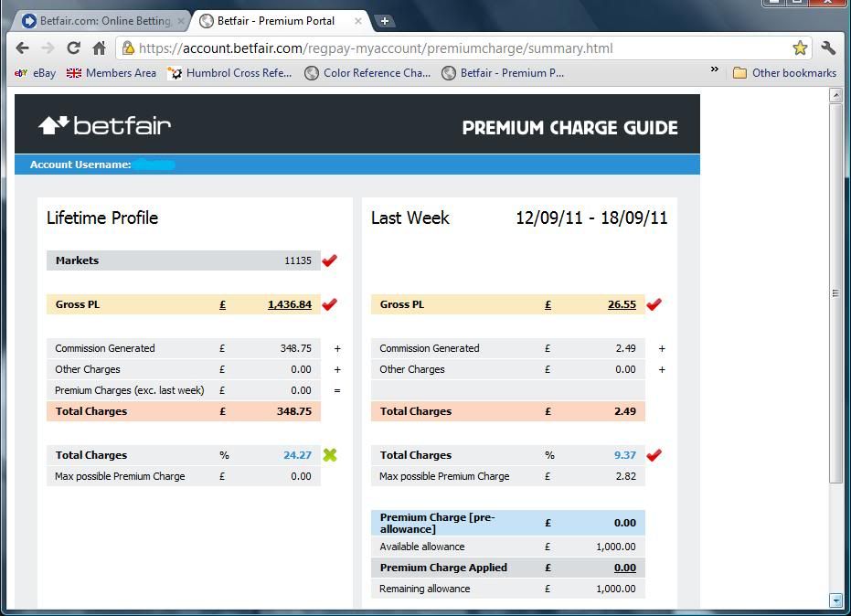
Task: Open the Chrome wrench settings menu
Action: click(828, 48)
